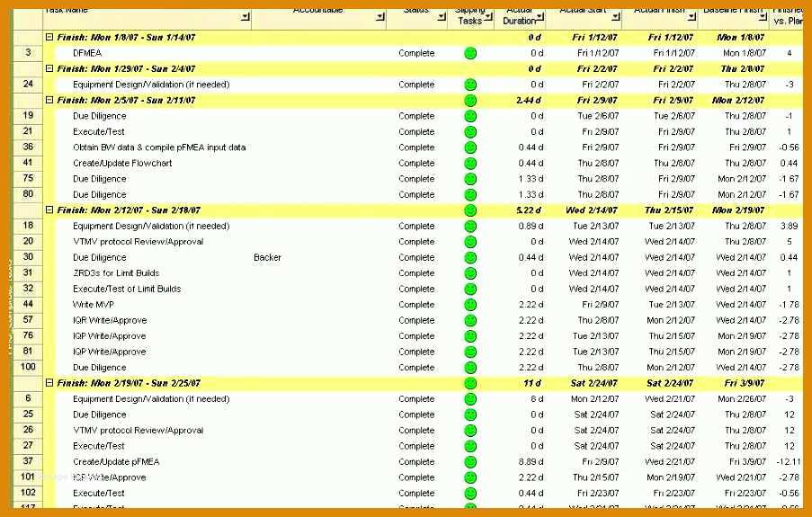Collapse the Finish Mon 2/12/07 - Sun 2/18/07 group
Screen dimensions: 812x517
[x=49, y=209]
